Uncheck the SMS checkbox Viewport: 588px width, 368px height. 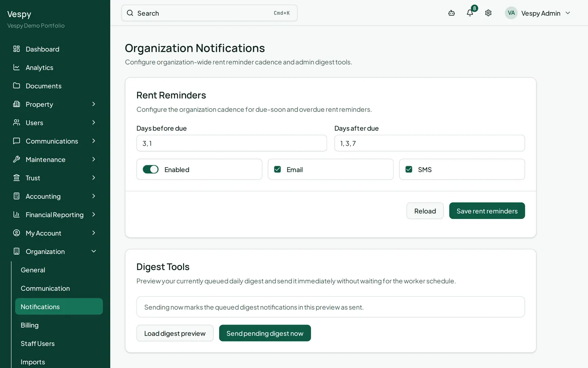click(x=409, y=169)
